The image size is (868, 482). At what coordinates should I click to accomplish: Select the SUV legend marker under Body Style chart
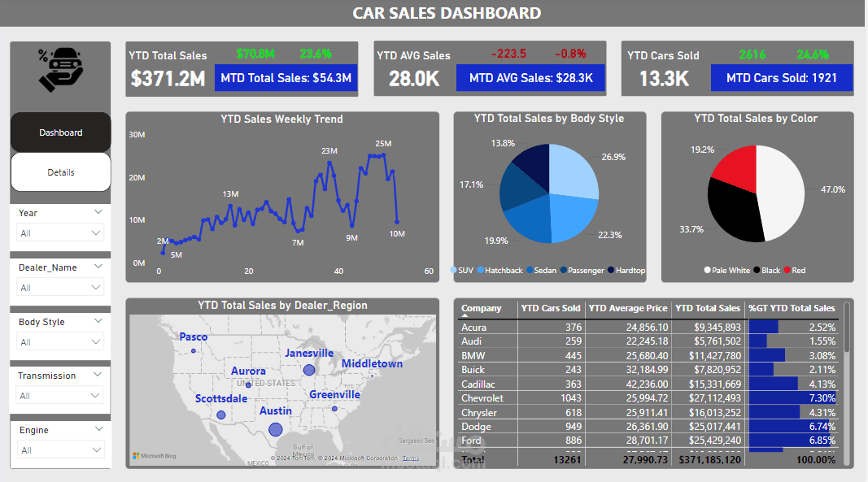454,269
